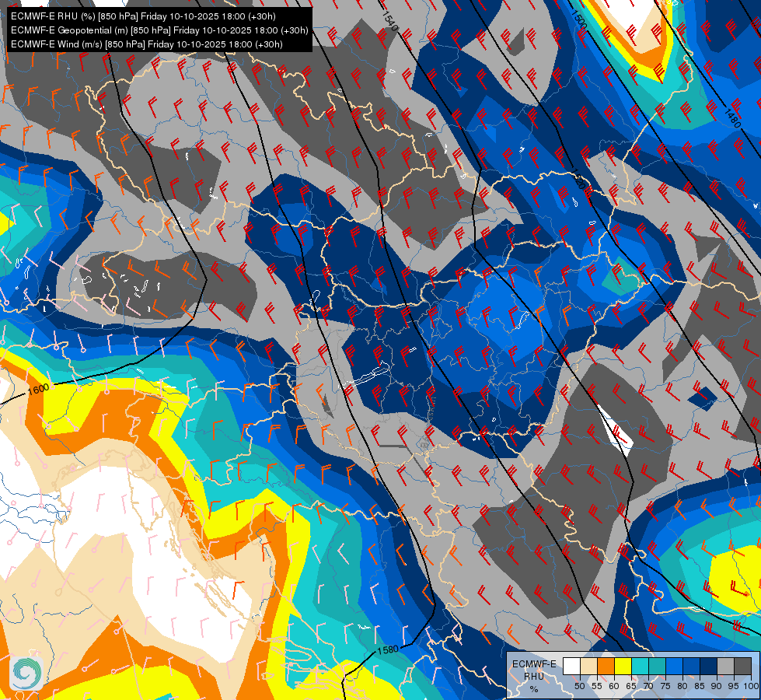This screenshot has height=700, width=761.
Task: Pick the beige 50-55 legend swatch
Action: tap(588, 667)
